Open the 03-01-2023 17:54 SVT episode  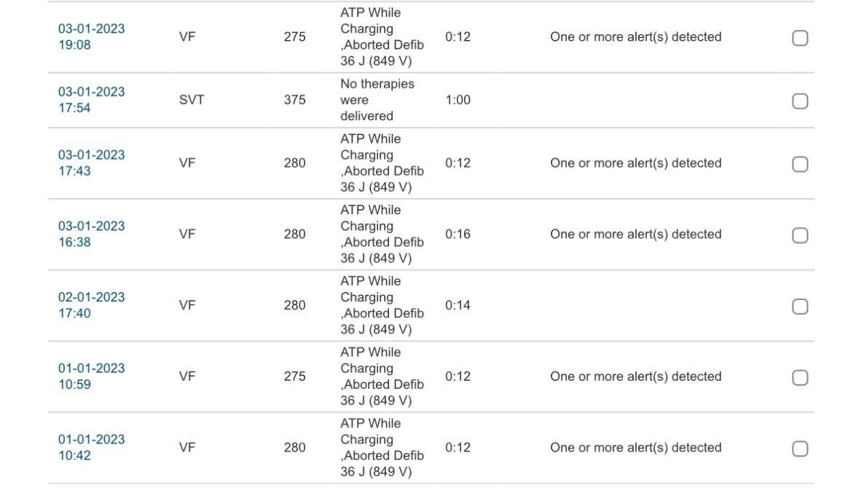tap(91, 100)
